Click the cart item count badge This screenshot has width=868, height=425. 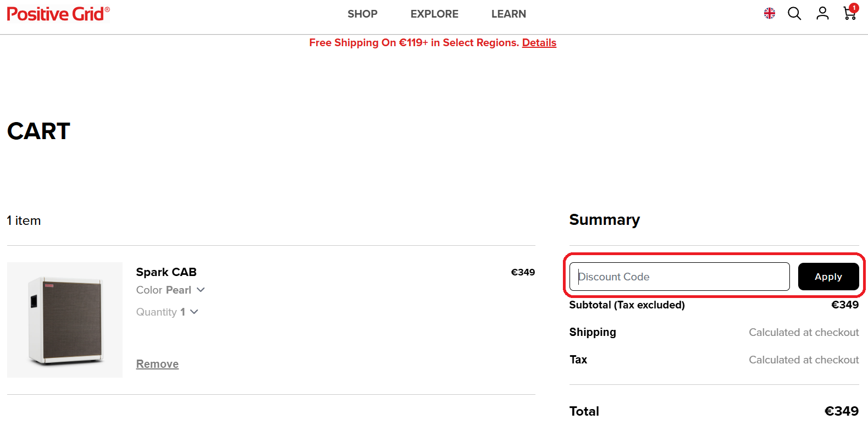click(x=854, y=8)
